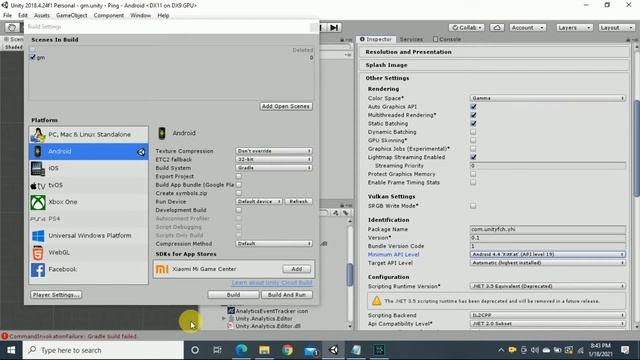The width and height of the screenshot is (640, 360).
Task: Open Minimum API Level dropdown
Action: [x=547, y=254]
